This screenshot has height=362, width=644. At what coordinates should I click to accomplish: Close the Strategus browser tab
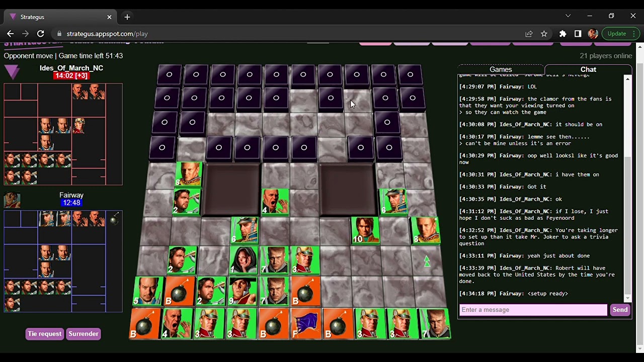coord(109,17)
